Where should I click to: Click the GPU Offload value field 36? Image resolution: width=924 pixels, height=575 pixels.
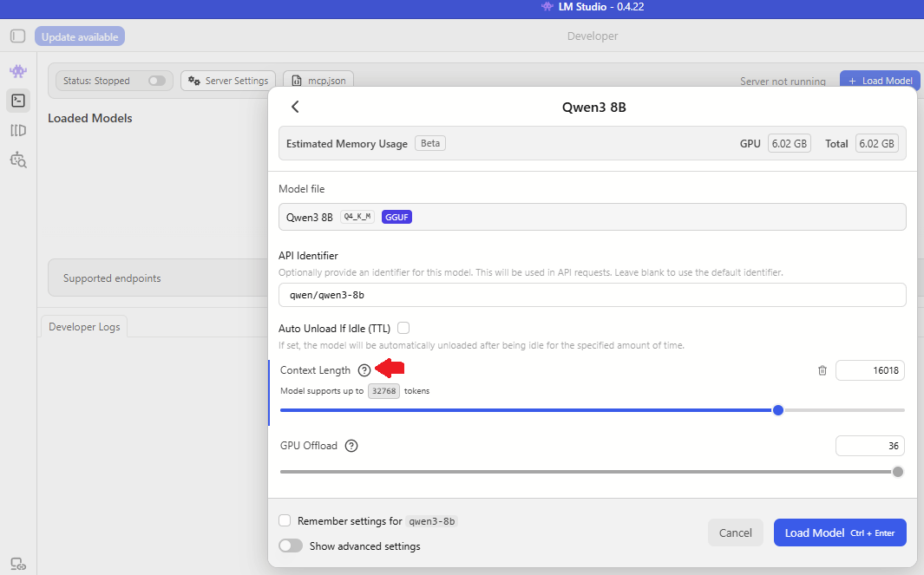pos(870,446)
